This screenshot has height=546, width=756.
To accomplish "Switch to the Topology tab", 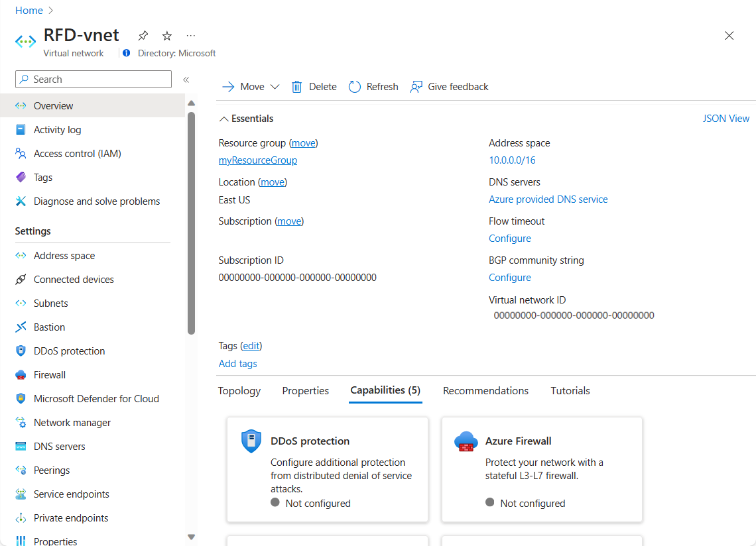I will pos(239,391).
